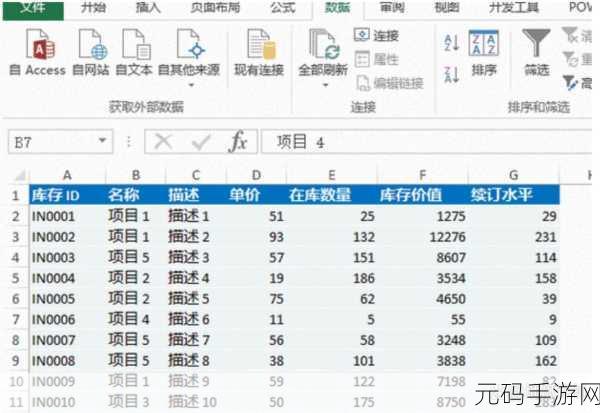Import data from web (自网站) icon
Viewport: 600px width, 413px height.
pos(92,44)
